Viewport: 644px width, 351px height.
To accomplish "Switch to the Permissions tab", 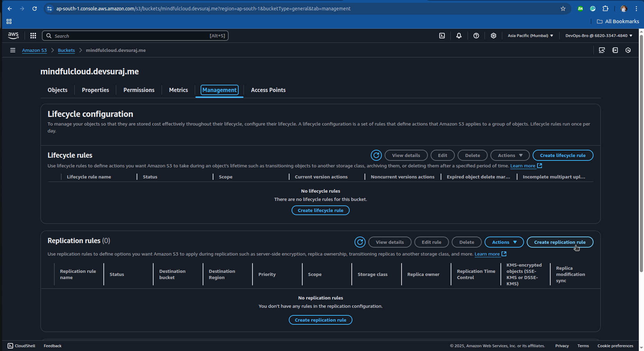I will point(139,90).
